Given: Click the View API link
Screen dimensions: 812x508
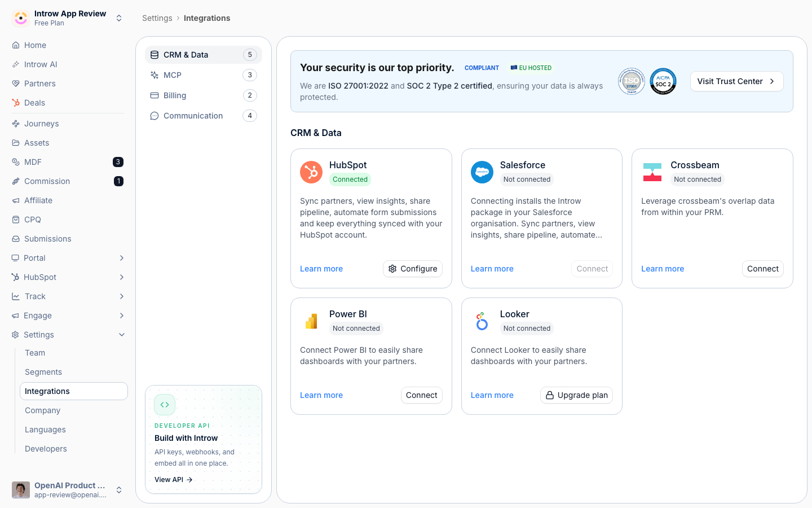Looking at the screenshot, I should click(174, 480).
